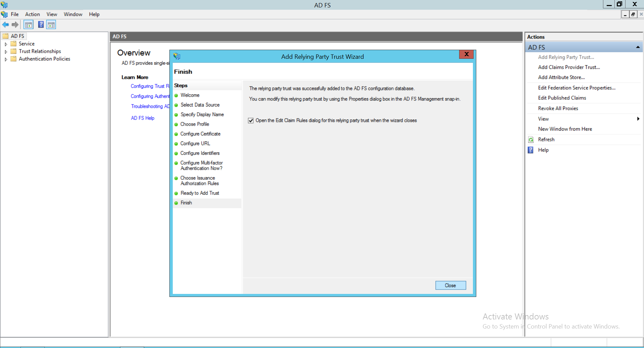Expand the Trust Relationships tree node
Viewport: 644px width, 348px height.
click(x=6, y=51)
